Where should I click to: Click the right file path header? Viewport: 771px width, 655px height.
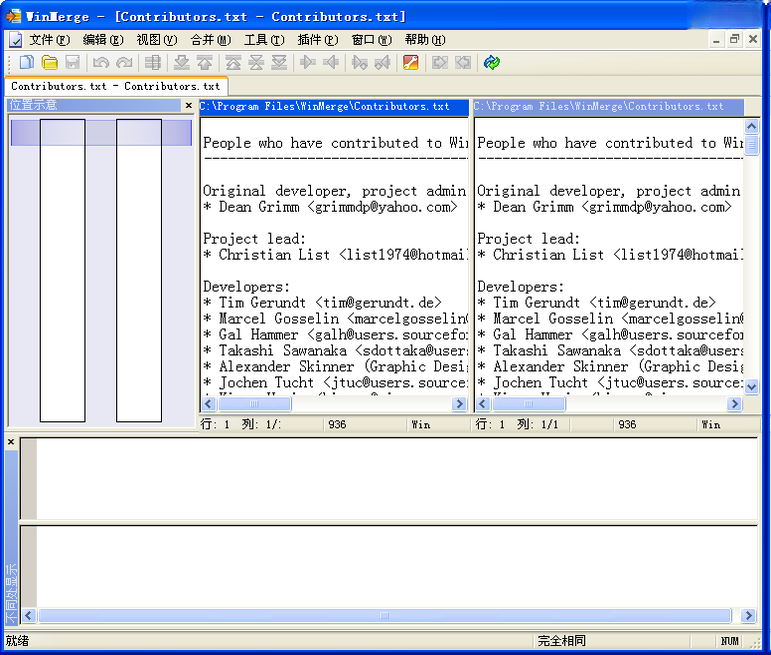coord(609,107)
